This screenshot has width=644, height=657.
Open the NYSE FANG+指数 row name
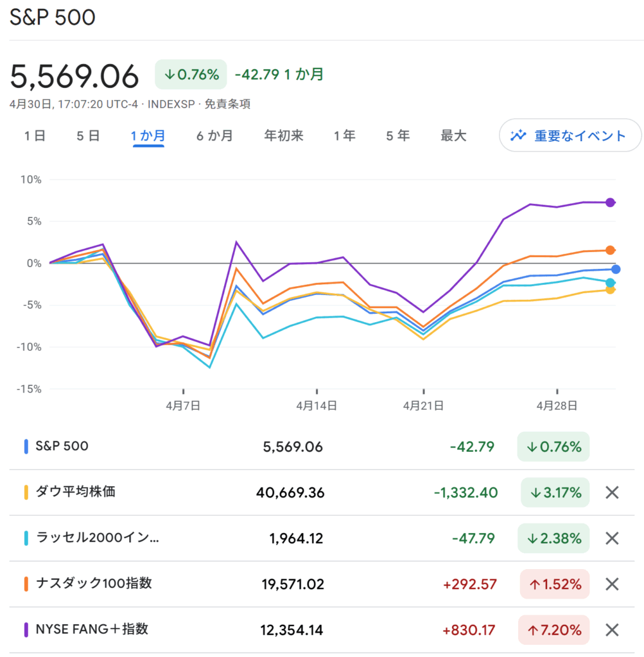point(92,629)
